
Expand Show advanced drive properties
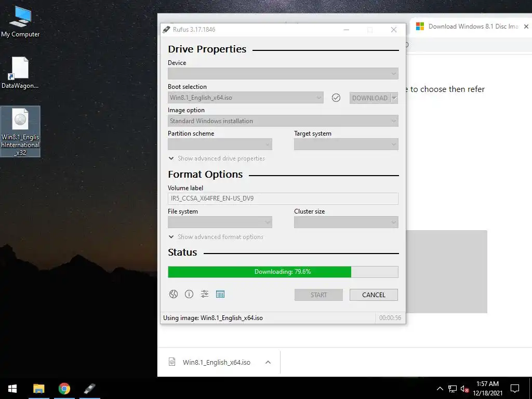coord(217,158)
